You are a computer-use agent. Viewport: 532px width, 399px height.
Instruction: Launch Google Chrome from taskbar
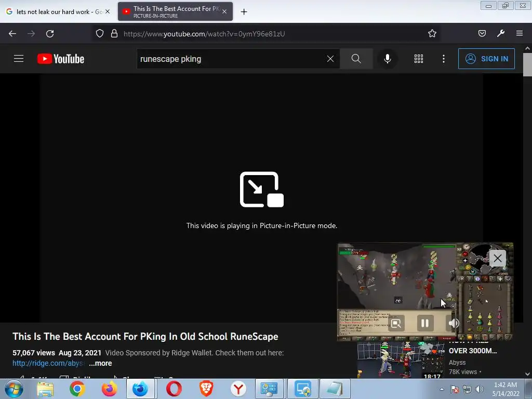[77, 389]
